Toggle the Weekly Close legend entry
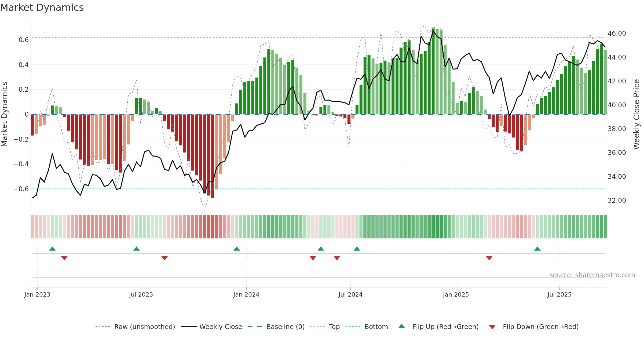This screenshot has width=644, height=362. point(211,327)
